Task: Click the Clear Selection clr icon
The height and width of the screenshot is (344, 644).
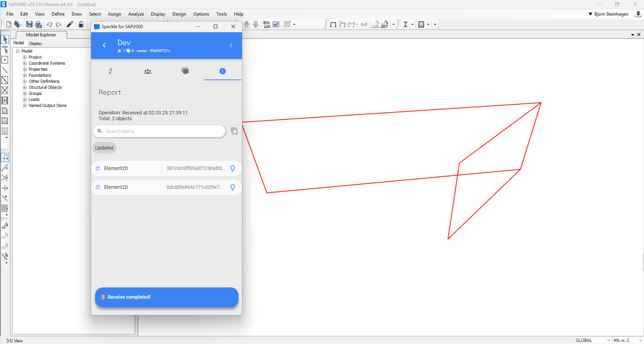Action: click(x=5, y=246)
